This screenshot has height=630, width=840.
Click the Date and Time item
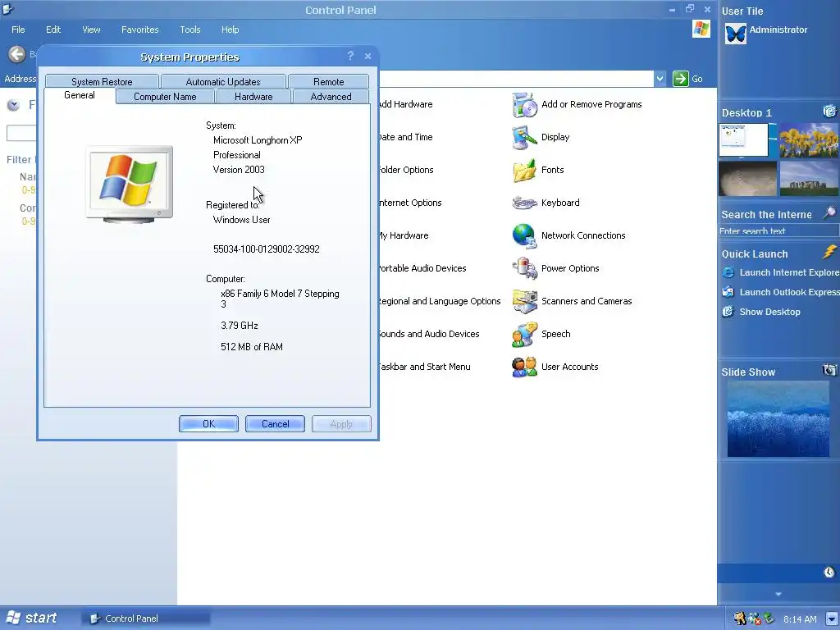tap(405, 137)
